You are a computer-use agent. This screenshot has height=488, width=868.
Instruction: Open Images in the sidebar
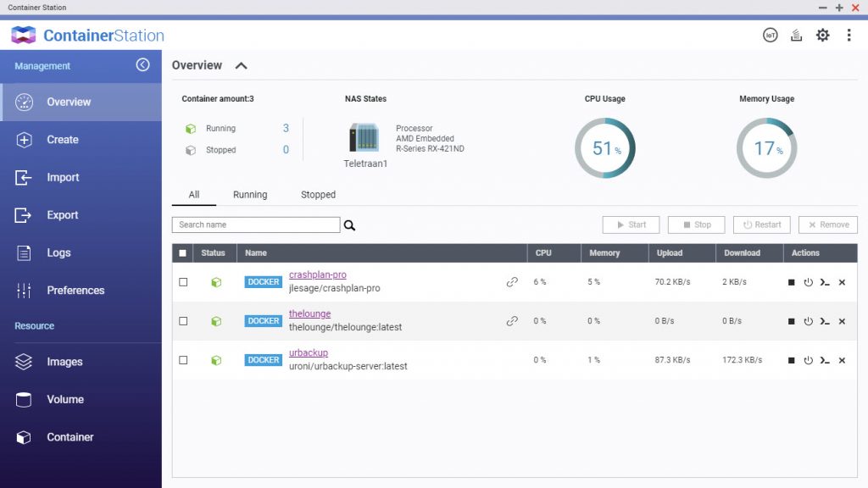(81, 361)
